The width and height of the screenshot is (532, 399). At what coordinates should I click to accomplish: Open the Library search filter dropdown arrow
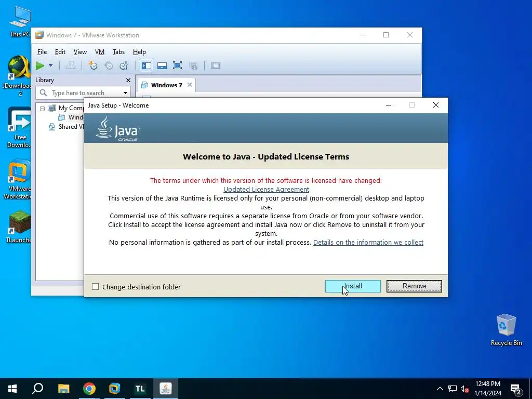(125, 93)
